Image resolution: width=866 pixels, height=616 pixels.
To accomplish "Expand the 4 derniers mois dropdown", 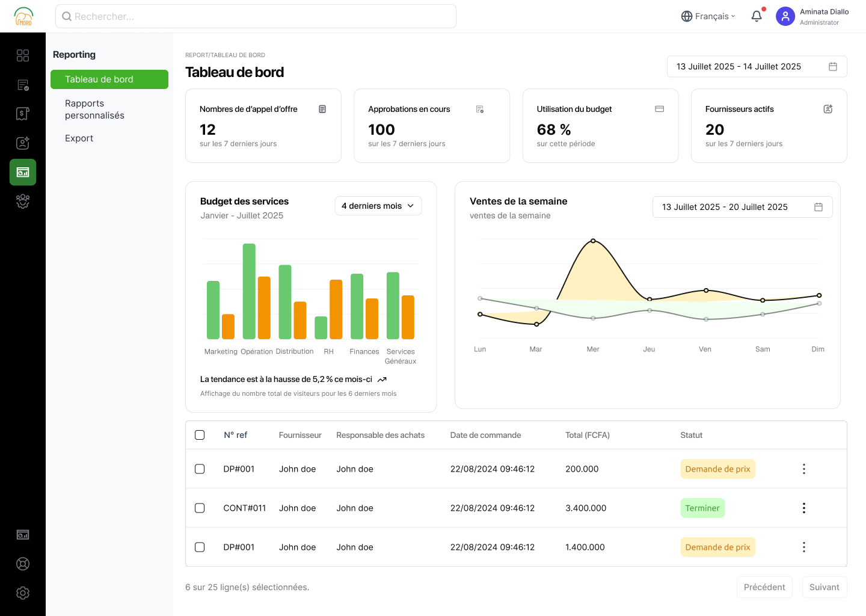I will 378,206.
